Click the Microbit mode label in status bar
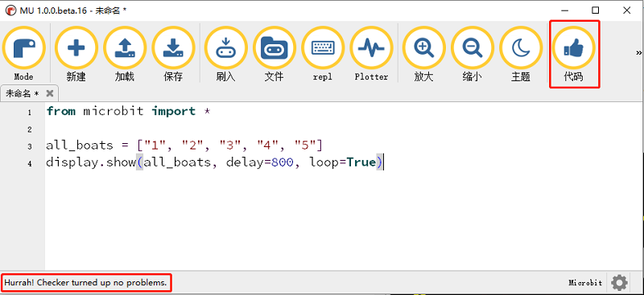The image size is (644, 295). [585, 283]
